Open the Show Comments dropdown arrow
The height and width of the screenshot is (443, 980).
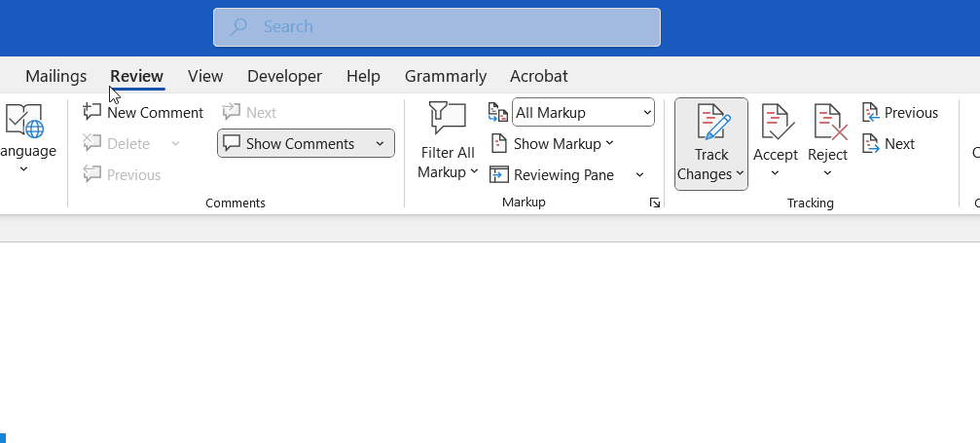point(380,144)
